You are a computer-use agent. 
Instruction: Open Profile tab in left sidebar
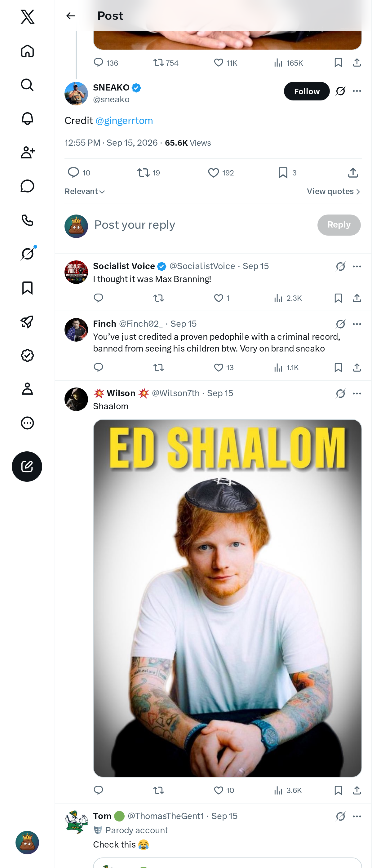click(27, 389)
